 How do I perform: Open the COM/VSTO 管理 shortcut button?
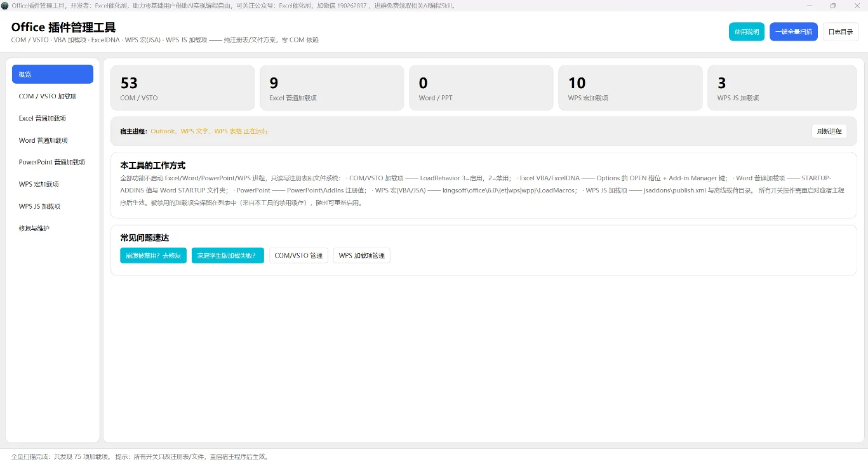pyautogui.click(x=298, y=256)
